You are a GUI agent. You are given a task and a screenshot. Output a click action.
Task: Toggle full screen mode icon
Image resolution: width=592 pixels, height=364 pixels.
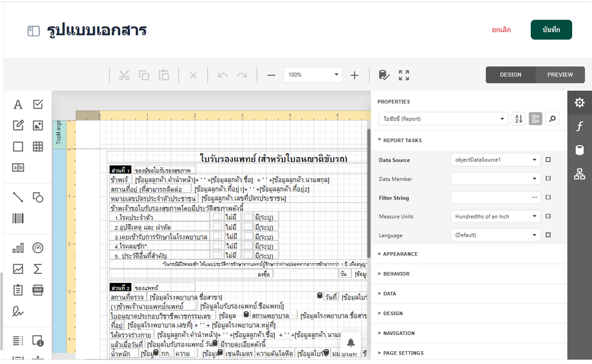coord(404,75)
